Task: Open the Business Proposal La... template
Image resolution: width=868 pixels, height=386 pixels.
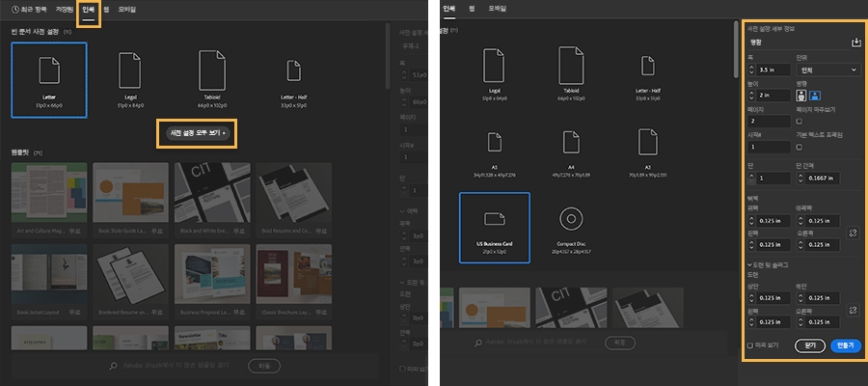Action: 212,282
